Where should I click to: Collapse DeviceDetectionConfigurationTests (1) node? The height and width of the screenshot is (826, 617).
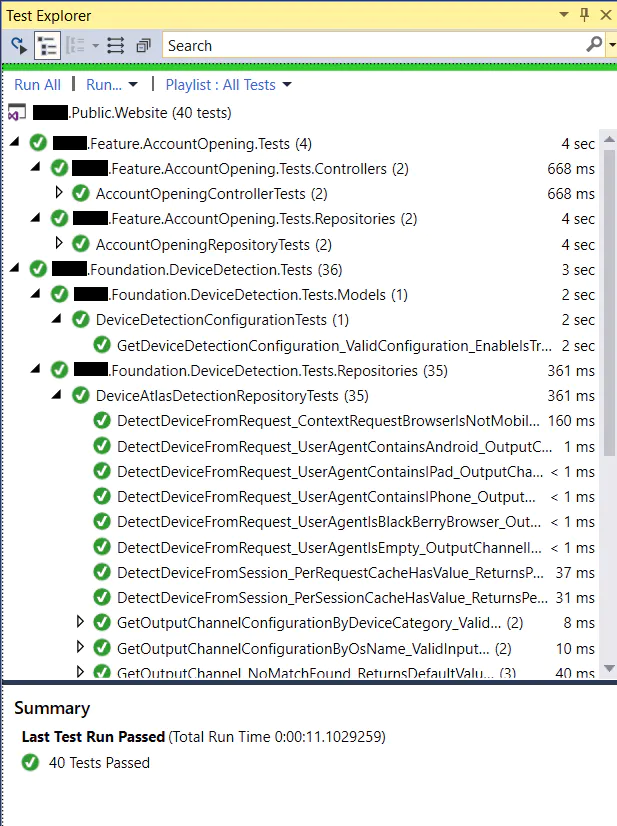coord(57,318)
